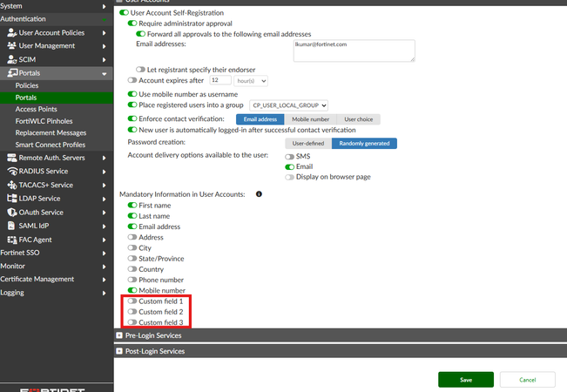Toggle Use mobile number as username
The height and width of the screenshot is (392, 567).
[x=132, y=94]
